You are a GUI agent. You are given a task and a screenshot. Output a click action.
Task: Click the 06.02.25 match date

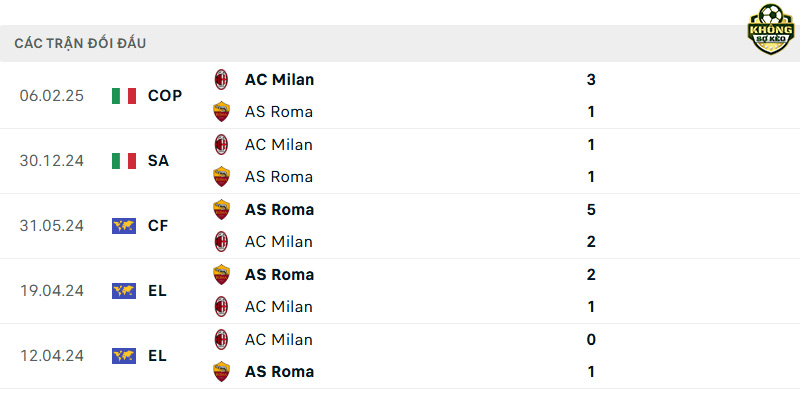tap(52, 96)
